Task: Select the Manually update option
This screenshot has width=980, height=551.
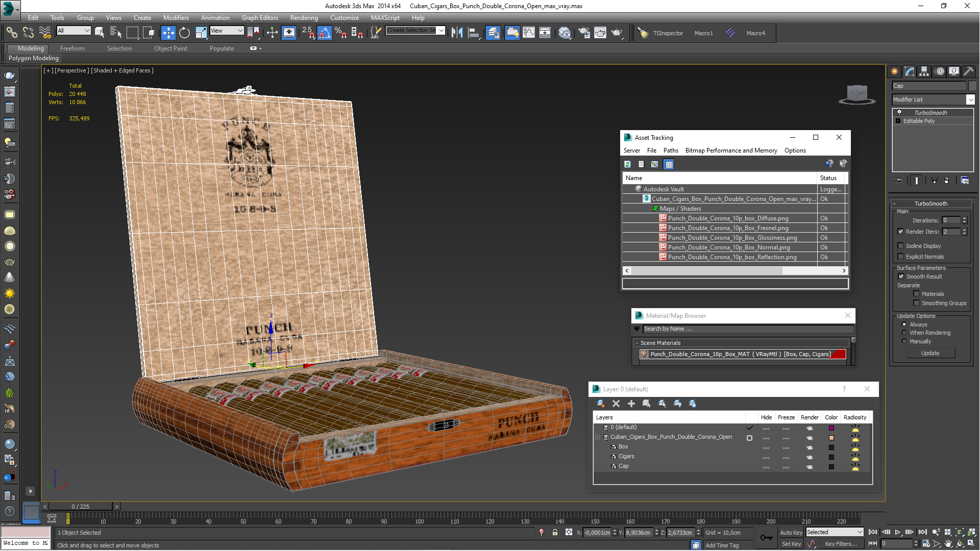Action: click(x=904, y=341)
